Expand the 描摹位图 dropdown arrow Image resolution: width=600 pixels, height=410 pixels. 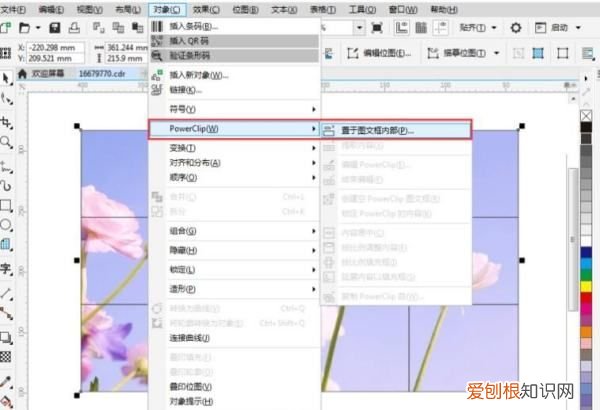(x=496, y=53)
